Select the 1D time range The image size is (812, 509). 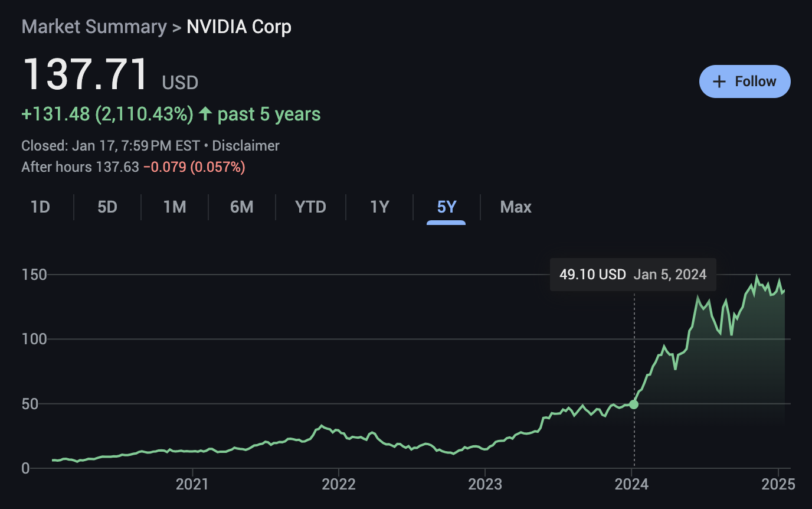[x=40, y=207]
